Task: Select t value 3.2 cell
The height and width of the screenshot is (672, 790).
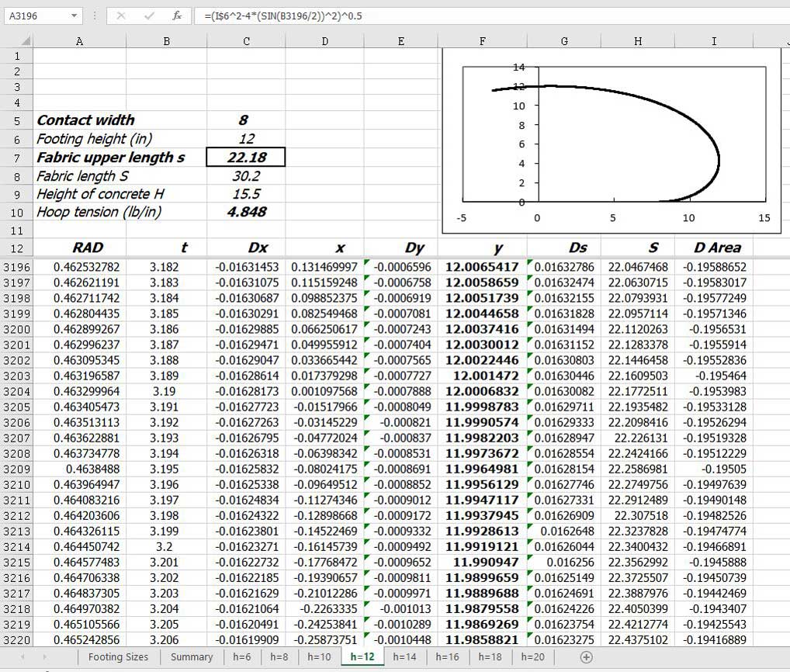Action: (x=166, y=546)
